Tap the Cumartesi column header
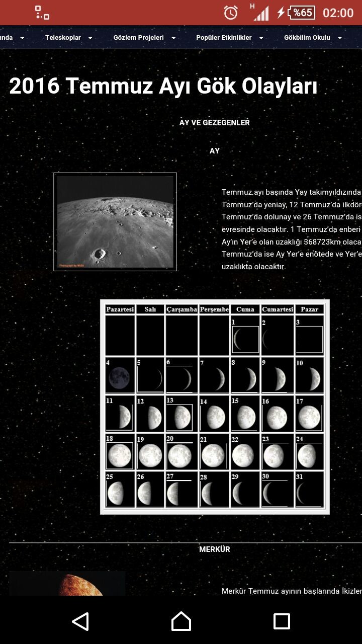The image size is (362, 644). [x=278, y=309]
